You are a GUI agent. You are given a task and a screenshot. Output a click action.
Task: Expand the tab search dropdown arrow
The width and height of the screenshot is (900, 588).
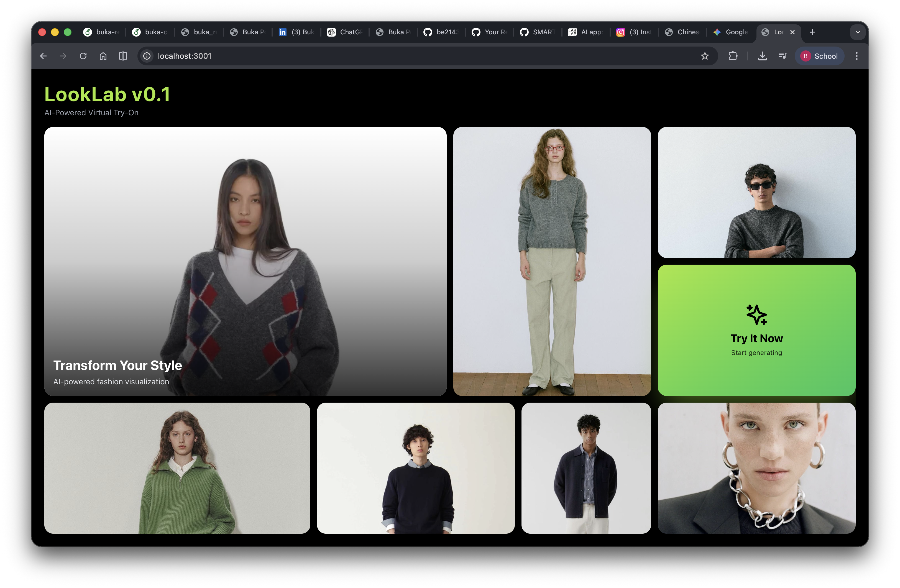click(x=857, y=32)
